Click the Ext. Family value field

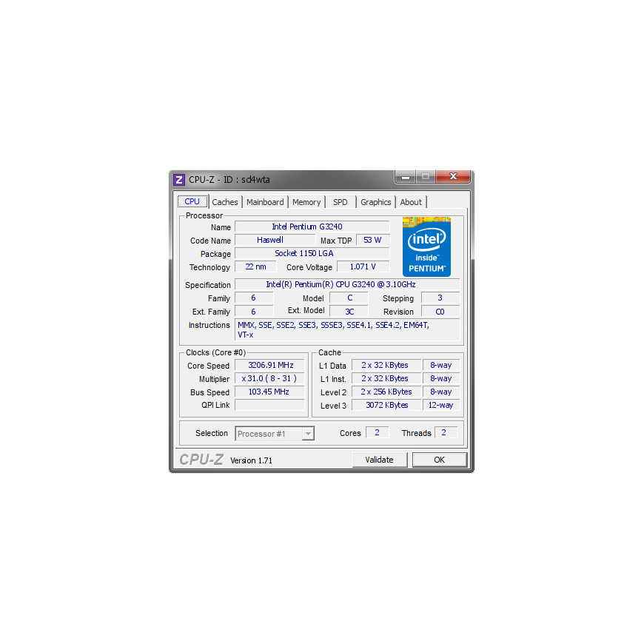254,312
